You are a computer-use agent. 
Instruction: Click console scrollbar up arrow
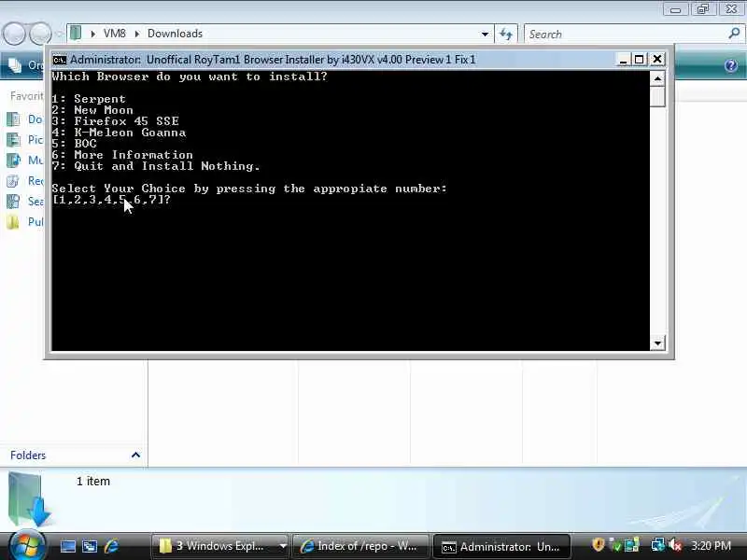tap(658, 78)
